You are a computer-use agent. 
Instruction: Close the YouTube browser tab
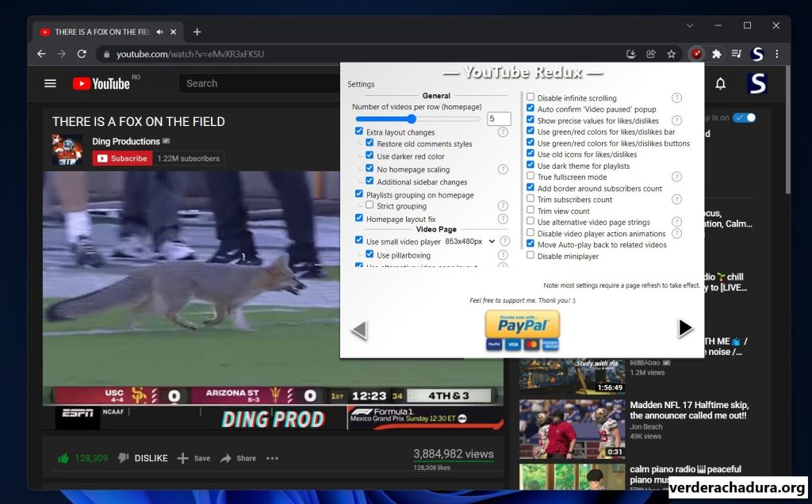[x=173, y=32]
